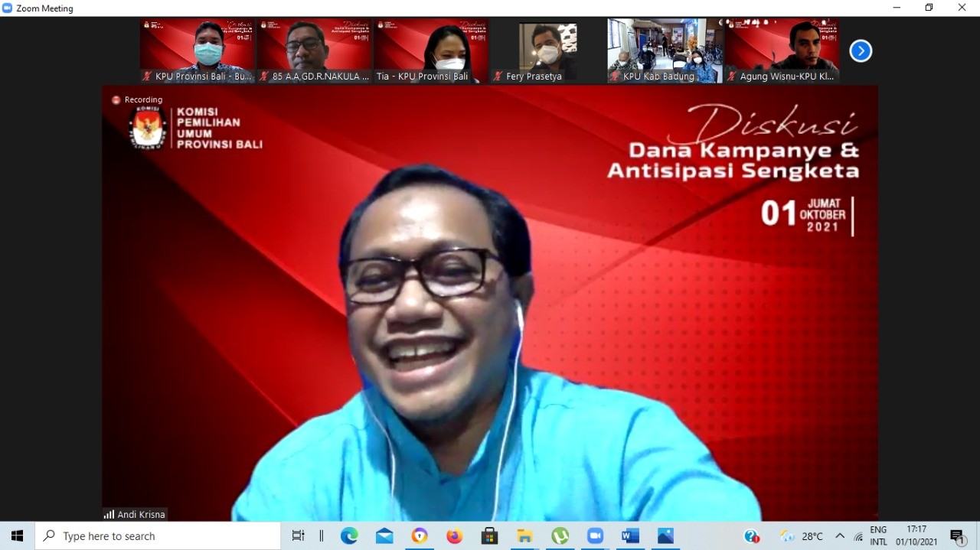Viewport: 980px width, 550px height.
Task: Open the Photos app in the taskbar
Action: point(665,536)
